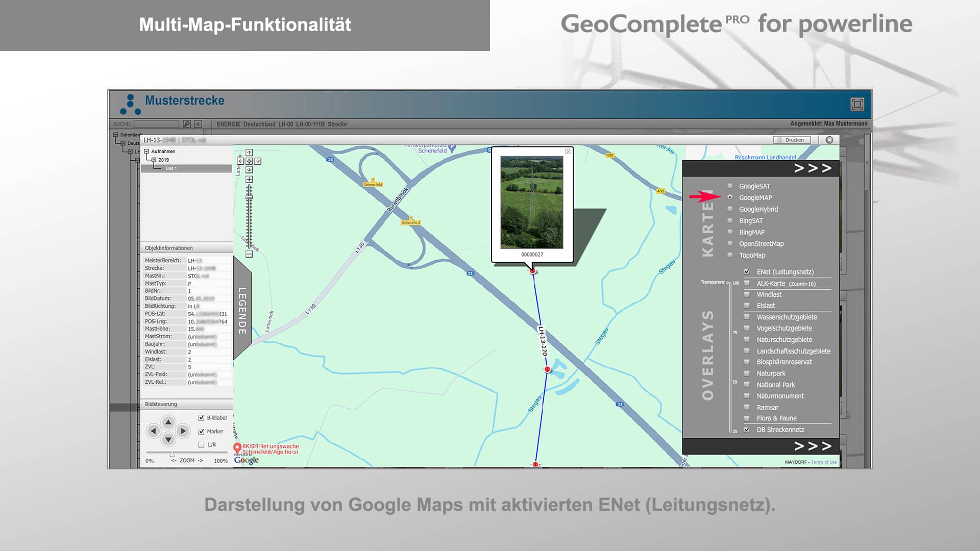Disable the ENet (Leitungsnetz) overlay
Screen dimensions: 980x551
(747, 272)
